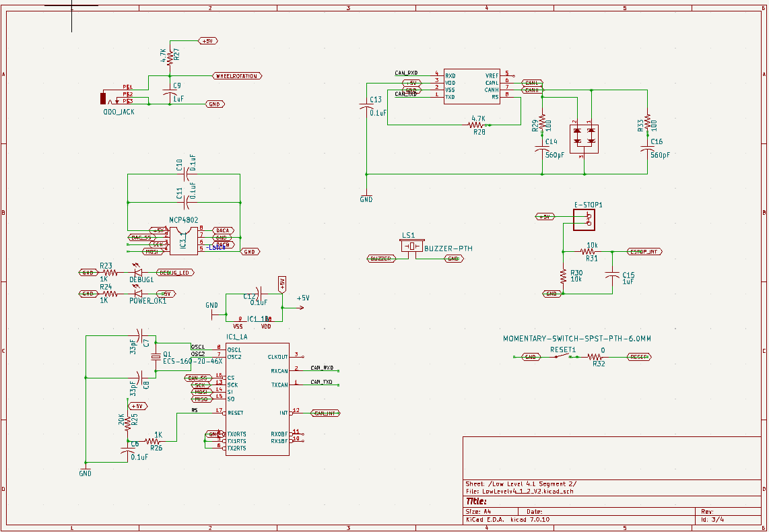Click the CAN_INT global label

click(325, 413)
